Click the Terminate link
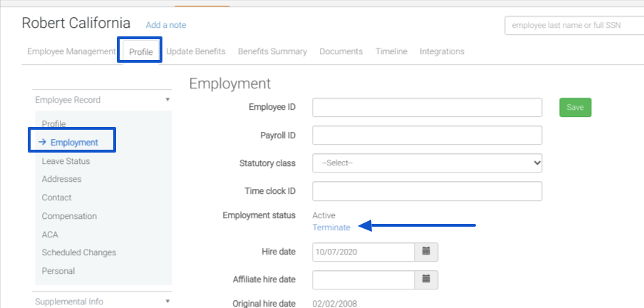644x308 pixels. pyautogui.click(x=331, y=227)
